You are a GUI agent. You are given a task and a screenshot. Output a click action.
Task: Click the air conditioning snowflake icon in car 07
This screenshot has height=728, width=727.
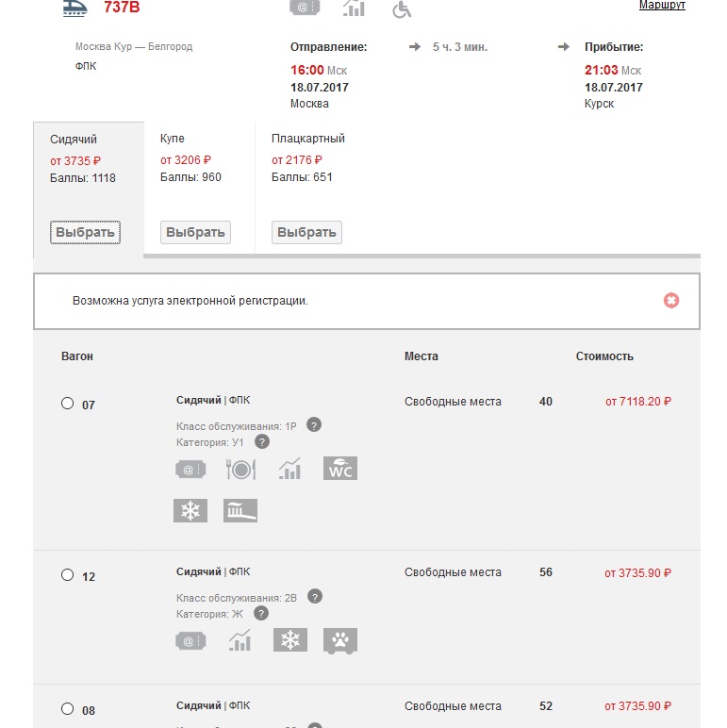[190, 511]
